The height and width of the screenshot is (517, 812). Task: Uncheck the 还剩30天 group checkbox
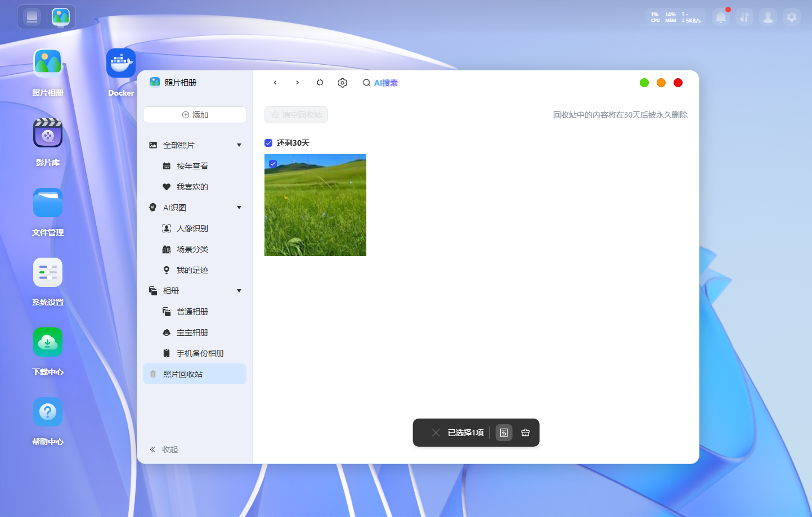(x=268, y=143)
